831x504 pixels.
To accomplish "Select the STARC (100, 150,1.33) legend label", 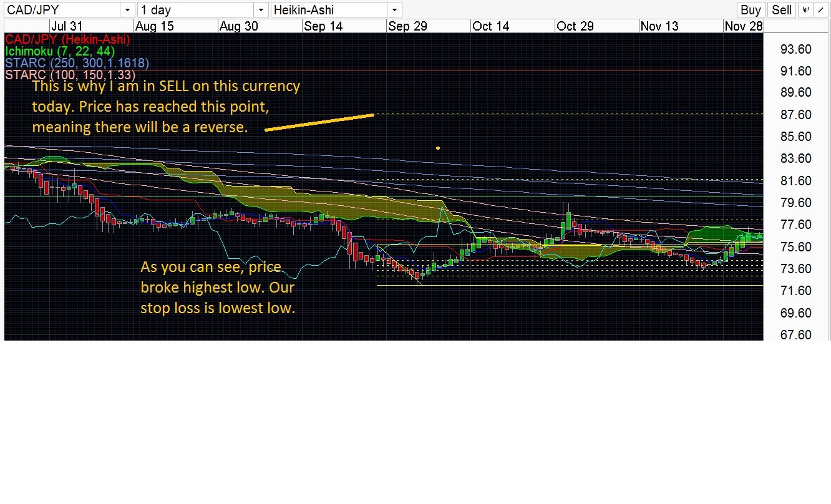I will tap(70, 75).
